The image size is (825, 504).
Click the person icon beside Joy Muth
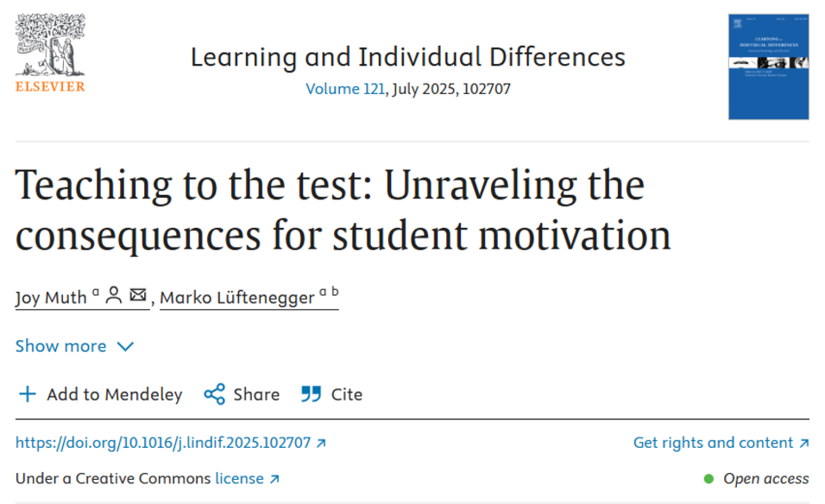pyautogui.click(x=113, y=295)
